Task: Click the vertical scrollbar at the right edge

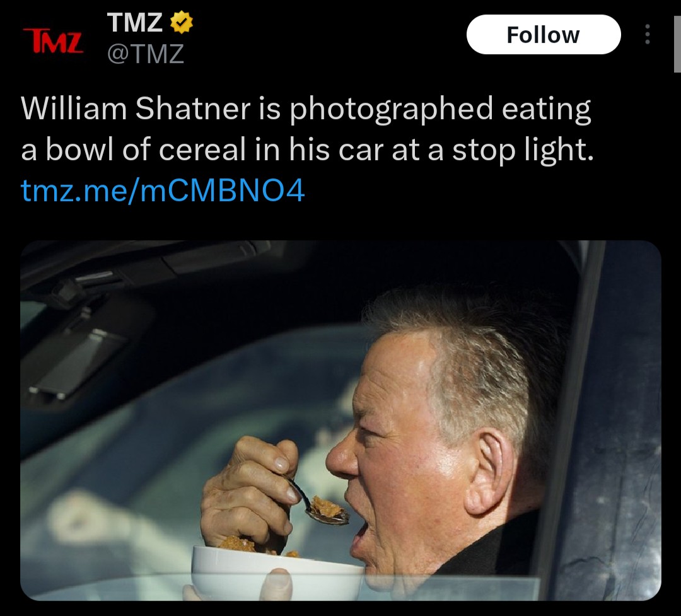Action: [x=677, y=44]
